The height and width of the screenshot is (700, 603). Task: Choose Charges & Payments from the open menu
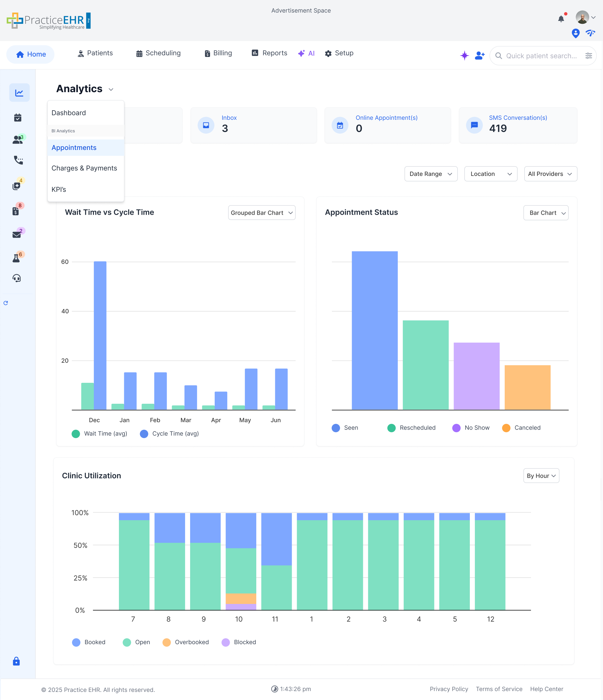85,168
